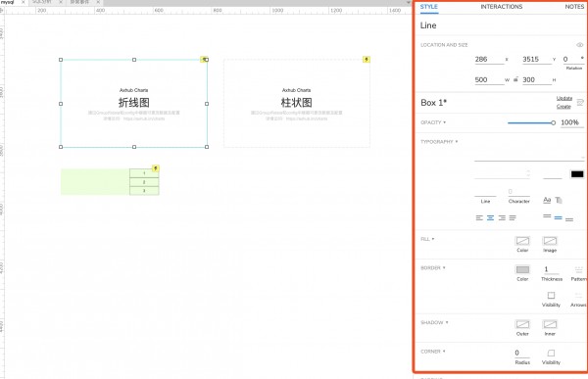Open the border Visibility selector
Screen dimensions: 588x379
551,296
